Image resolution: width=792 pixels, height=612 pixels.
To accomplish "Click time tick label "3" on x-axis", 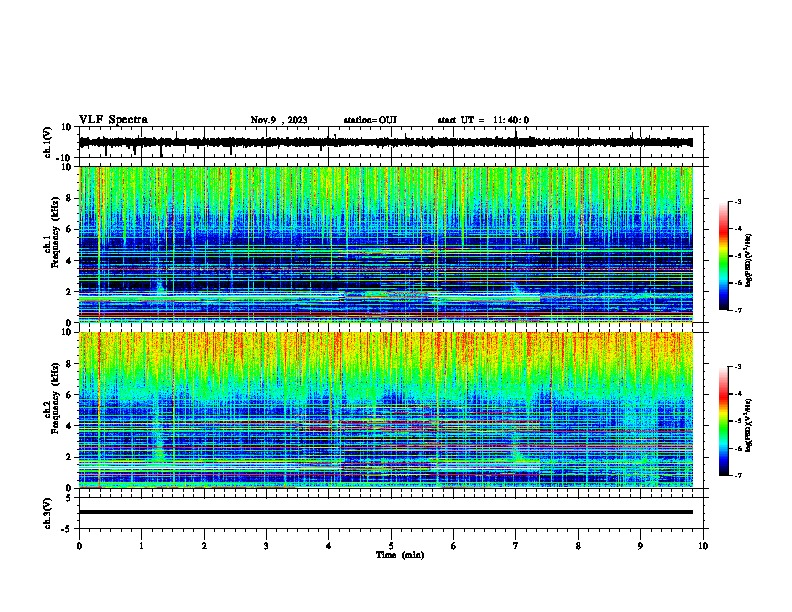I will [x=266, y=546].
